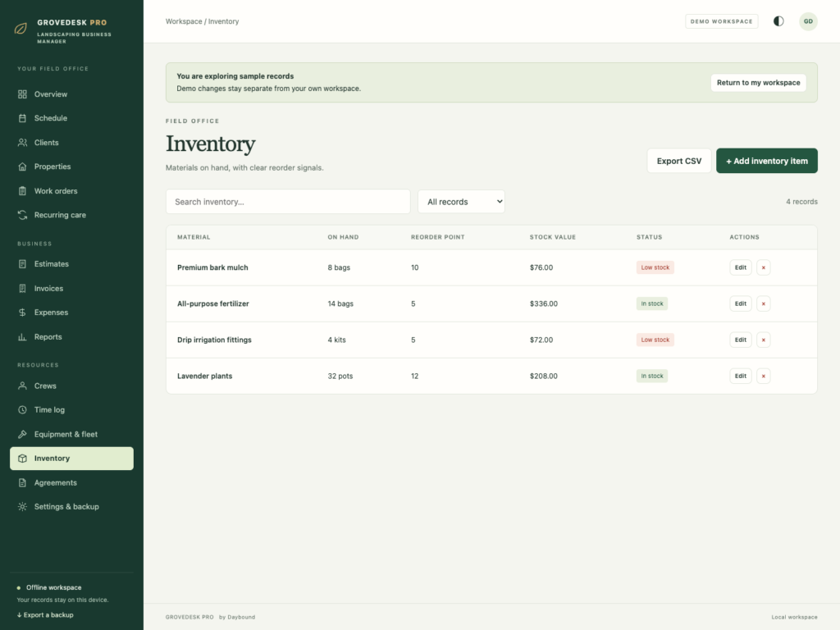Open the Work orders section
Viewport: 840px width, 630px height.
coord(72,190)
